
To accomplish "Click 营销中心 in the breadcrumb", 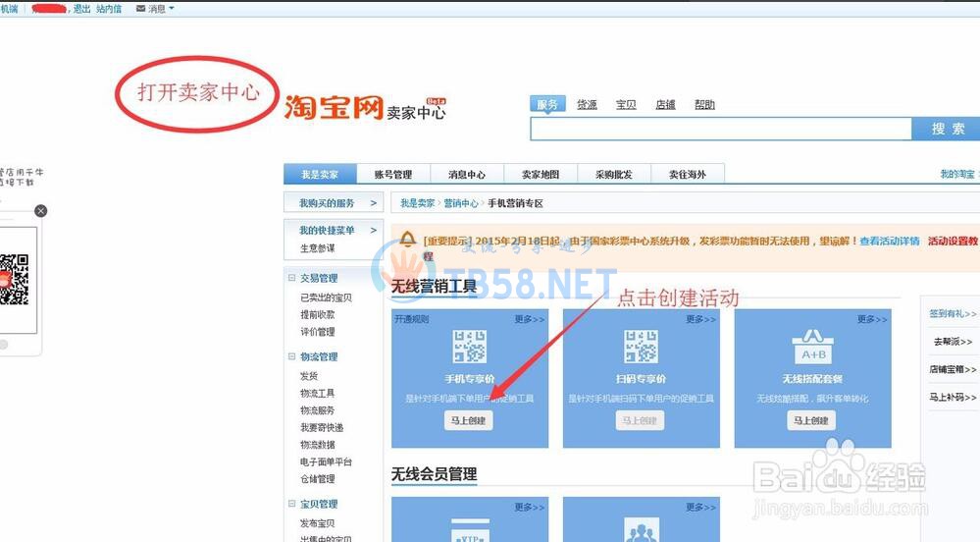I will [x=461, y=203].
